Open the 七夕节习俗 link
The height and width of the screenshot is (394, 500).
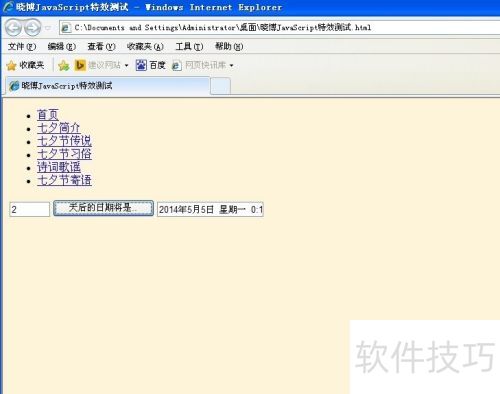pyautogui.click(x=64, y=154)
